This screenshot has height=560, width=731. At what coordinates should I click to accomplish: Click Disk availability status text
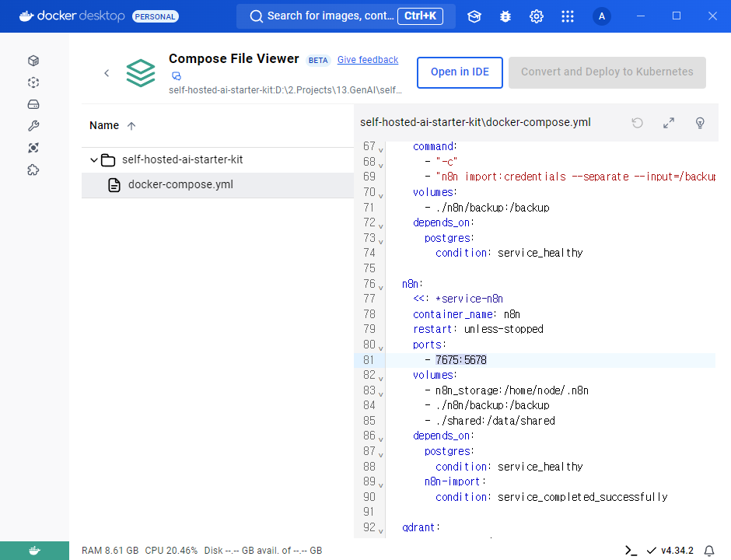263,551
